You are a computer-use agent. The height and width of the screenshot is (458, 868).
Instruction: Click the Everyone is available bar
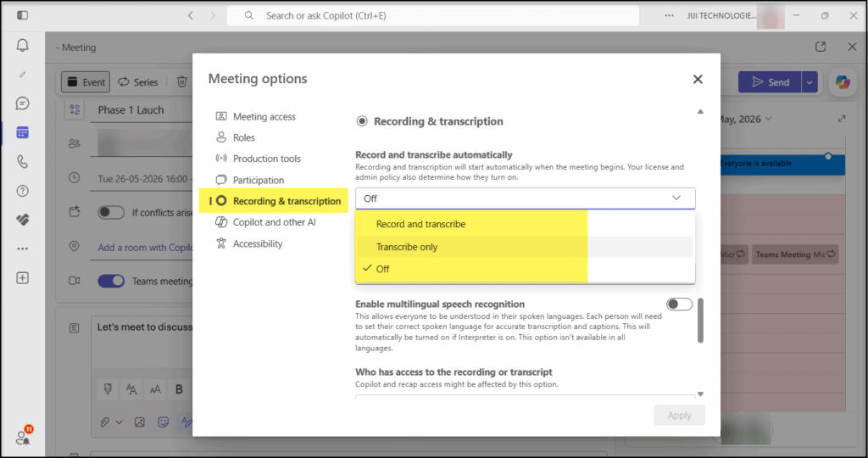point(782,165)
